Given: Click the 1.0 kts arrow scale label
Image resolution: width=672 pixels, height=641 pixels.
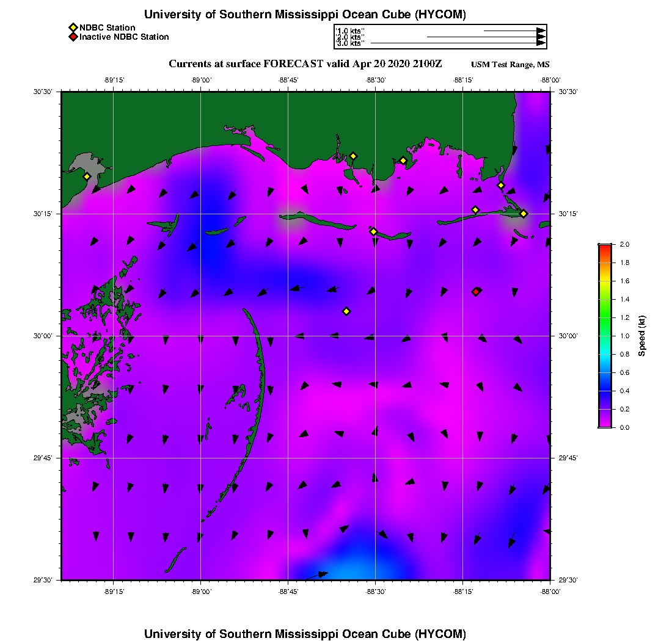Looking at the screenshot, I should click(x=351, y=31).
